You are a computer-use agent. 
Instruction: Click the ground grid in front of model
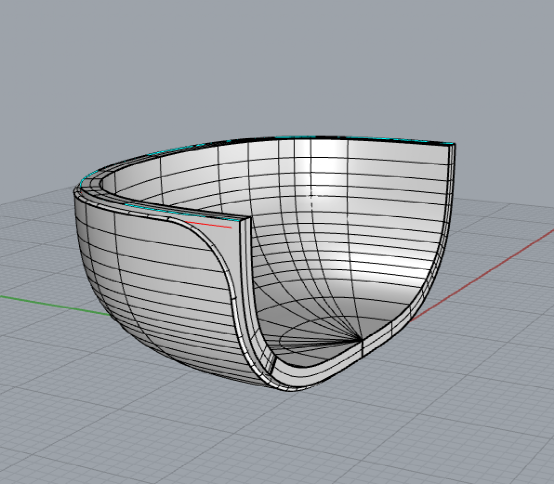(276, 438)
